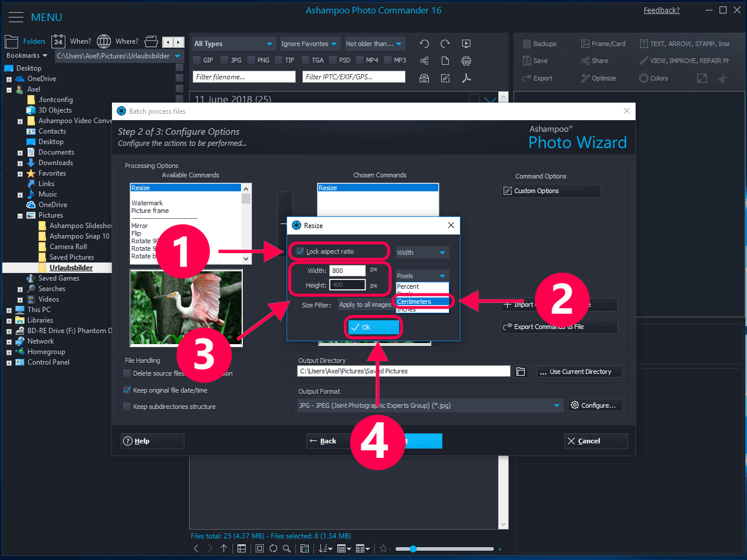Open the hamburger MENU icon
Viewport: 747px width, 560px height.
[16, 17]
